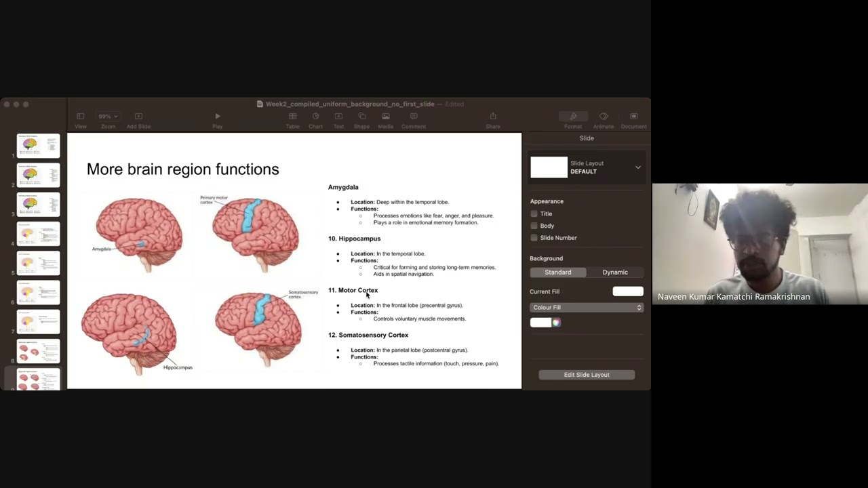868x488 pixels.
Task: Open the Document inspector
Action: click(x=634, y=120)
